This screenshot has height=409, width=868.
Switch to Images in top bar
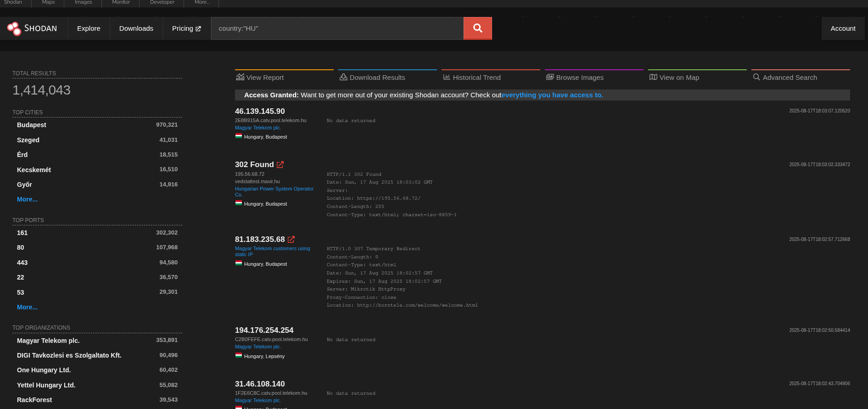(x=83, y=2)
